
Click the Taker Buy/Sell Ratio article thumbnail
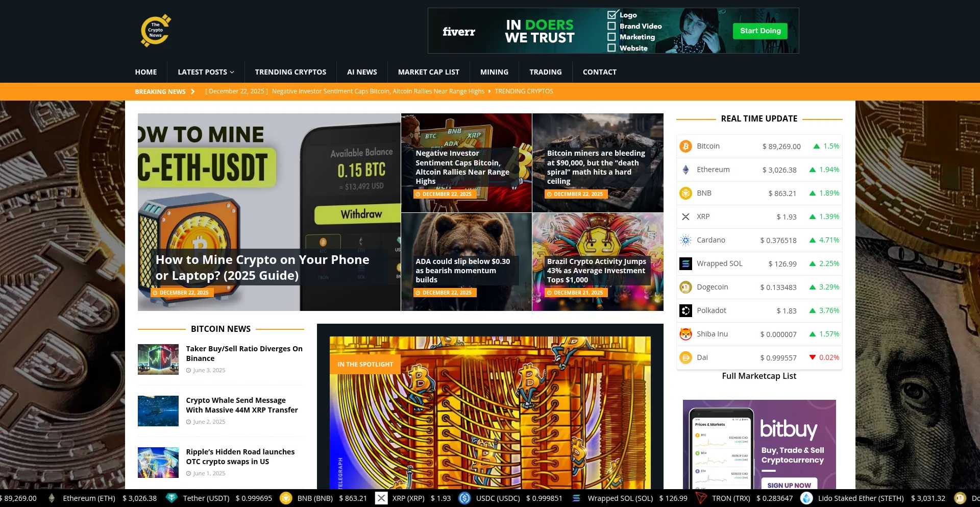click(158, 359)
